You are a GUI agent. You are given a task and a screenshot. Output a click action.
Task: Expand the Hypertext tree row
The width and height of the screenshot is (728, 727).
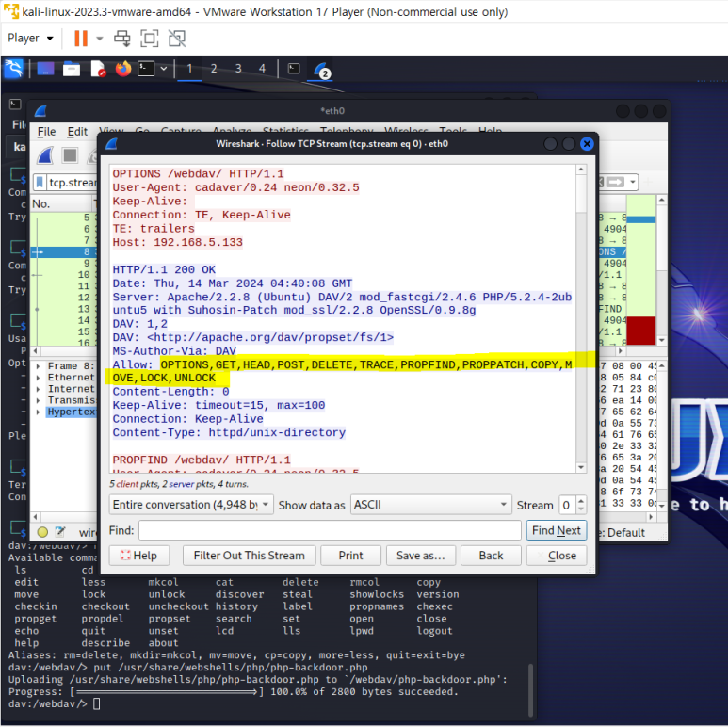click(x=38, y=412)
